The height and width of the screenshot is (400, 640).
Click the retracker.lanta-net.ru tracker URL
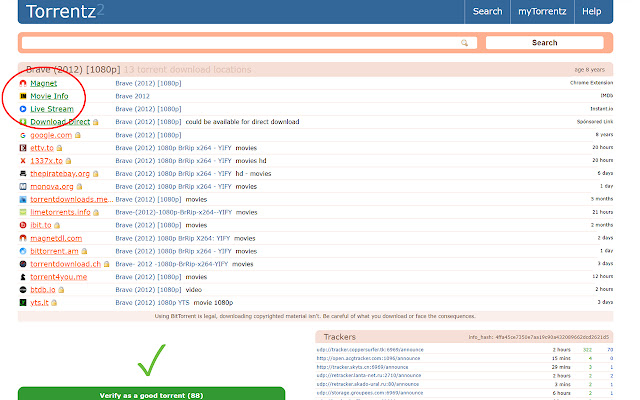click(369, 376)
